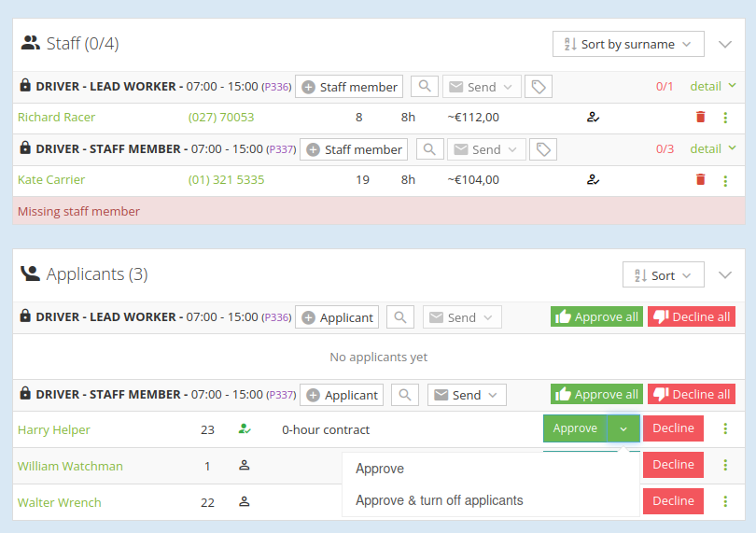This screenshot has width=756, height=533.
Task: Click the 0-hour contract label
Action: tap(326, 429)
